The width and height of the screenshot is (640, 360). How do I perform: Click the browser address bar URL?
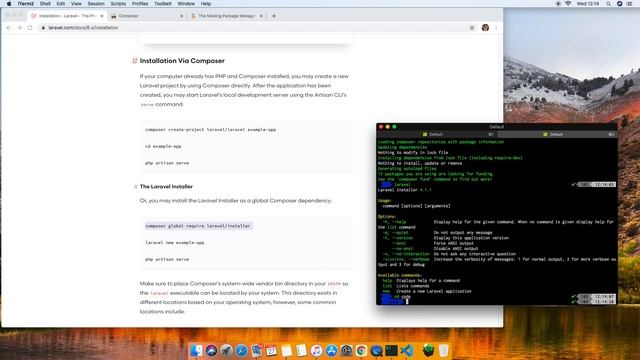pyautogui.click(x=83, y=28)
